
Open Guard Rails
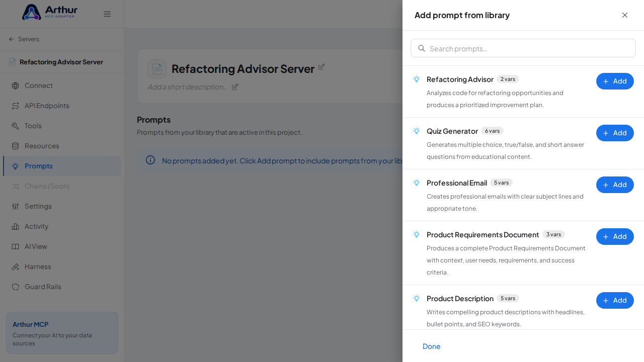pyautogui.click(x=62, y=287)
